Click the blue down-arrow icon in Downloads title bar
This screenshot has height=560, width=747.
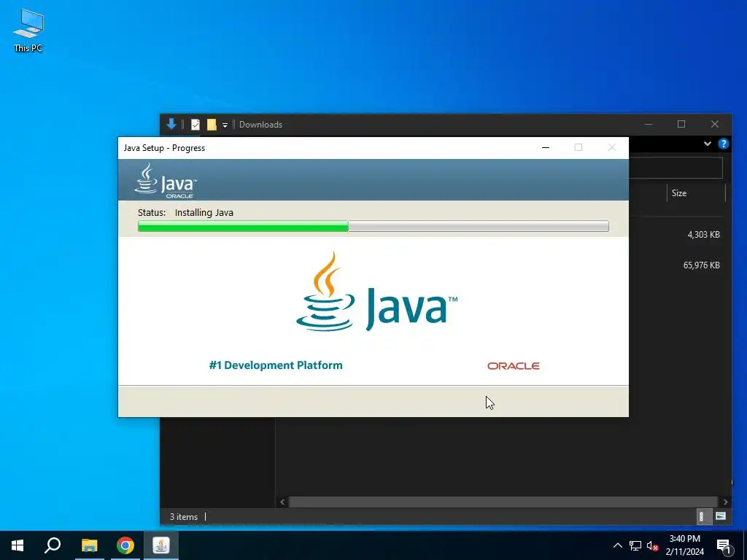coord(171,124)
